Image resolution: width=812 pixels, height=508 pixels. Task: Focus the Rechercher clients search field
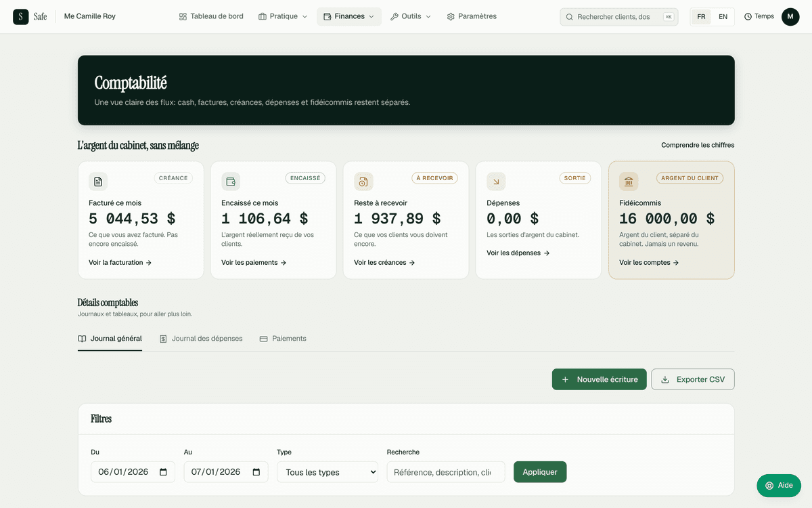click(619, 17)
